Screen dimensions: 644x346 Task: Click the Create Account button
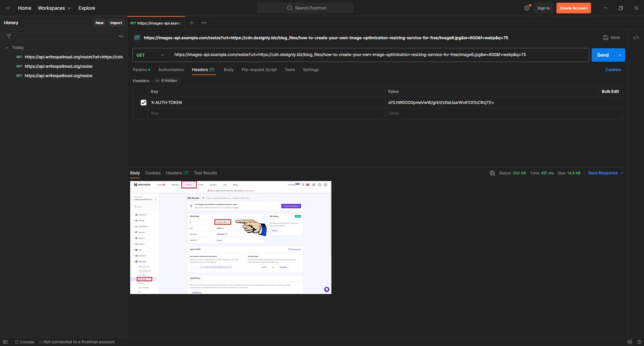(x=574, y=8)
